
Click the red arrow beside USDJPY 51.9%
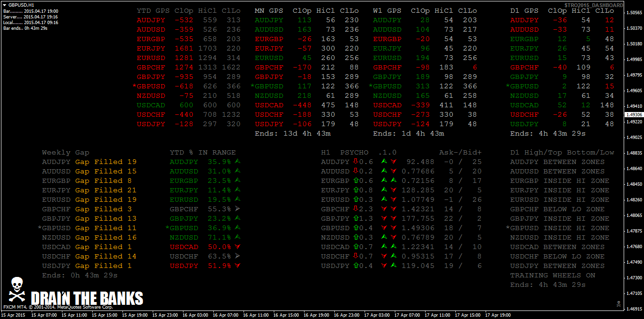click(238, 266)
